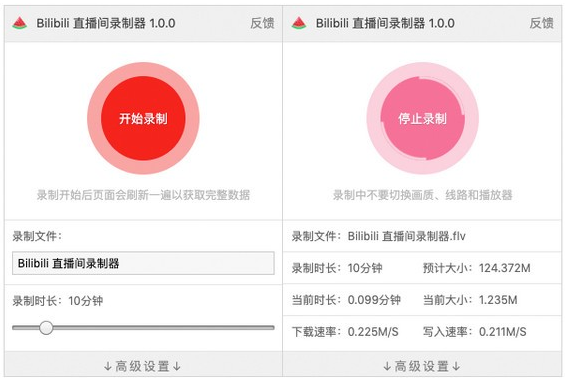The image size is (565, 378).
Task: Click the far right end of duration slider track
Action: (272, 328)
